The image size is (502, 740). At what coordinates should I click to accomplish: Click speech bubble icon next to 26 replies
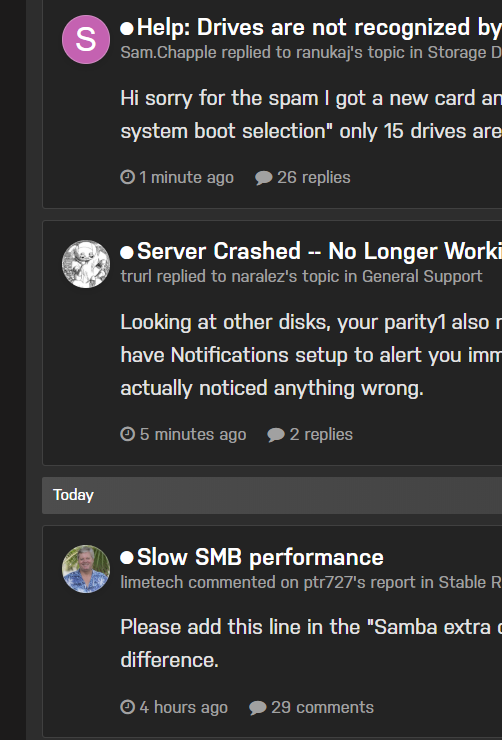coord(264,178)
